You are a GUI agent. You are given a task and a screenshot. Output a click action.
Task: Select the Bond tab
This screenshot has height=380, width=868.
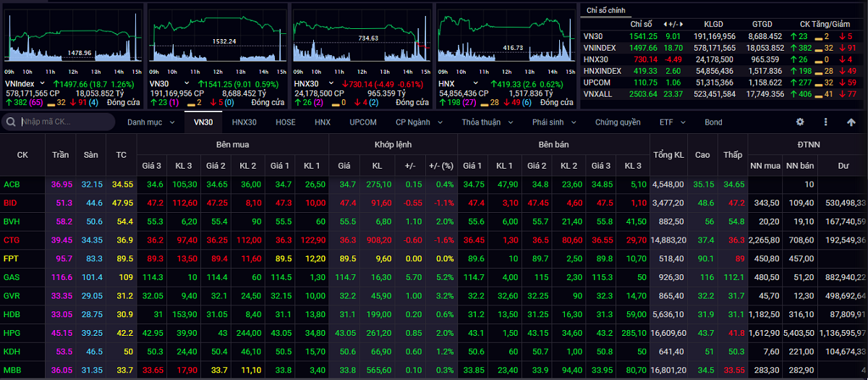coord(713,122)
